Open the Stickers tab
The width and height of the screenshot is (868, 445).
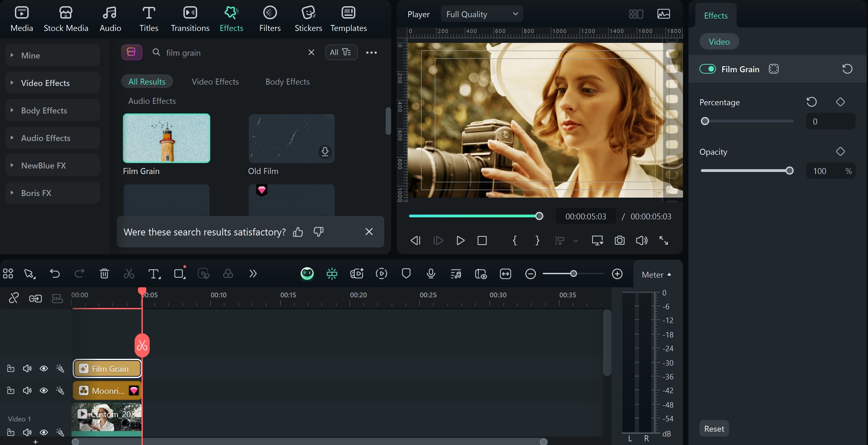(x=308, y=19)
